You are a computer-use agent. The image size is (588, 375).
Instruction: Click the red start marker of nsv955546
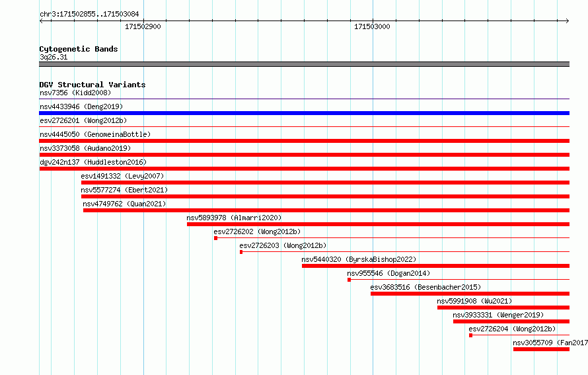click(349, 280)
